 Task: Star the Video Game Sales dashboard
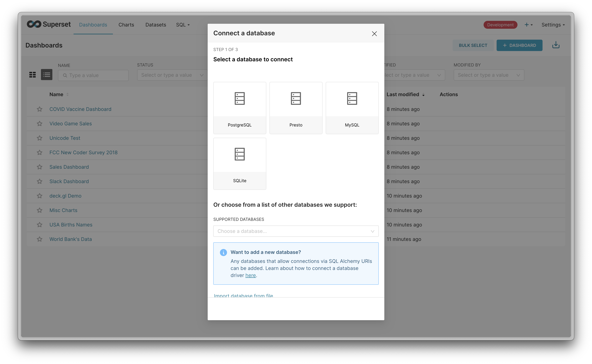coord(40,124)
